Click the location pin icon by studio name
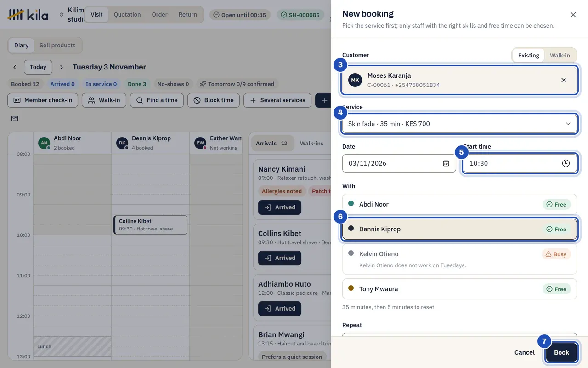 [62, 15]
